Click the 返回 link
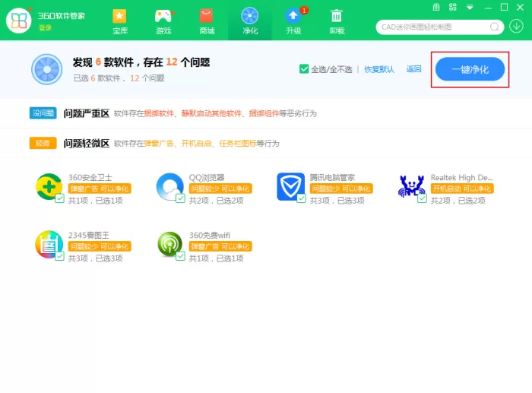Image resolution: width=532 pixels, height=393 pixels. 414,69
